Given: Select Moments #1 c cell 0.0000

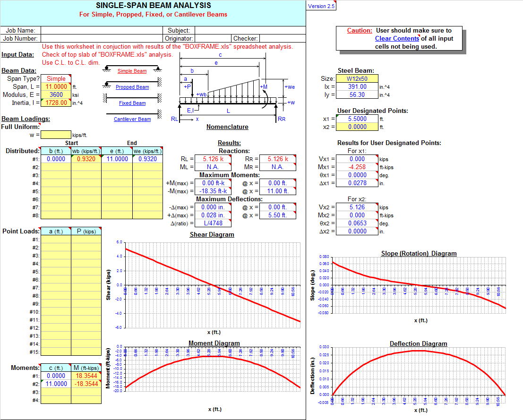Looking at the screenshot, I should [56, 376].
